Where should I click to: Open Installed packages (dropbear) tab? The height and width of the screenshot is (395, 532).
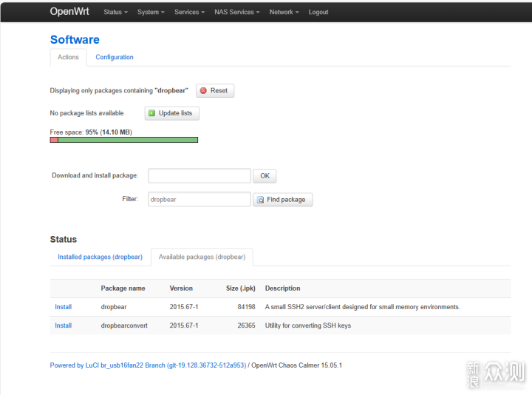(100, 257)
